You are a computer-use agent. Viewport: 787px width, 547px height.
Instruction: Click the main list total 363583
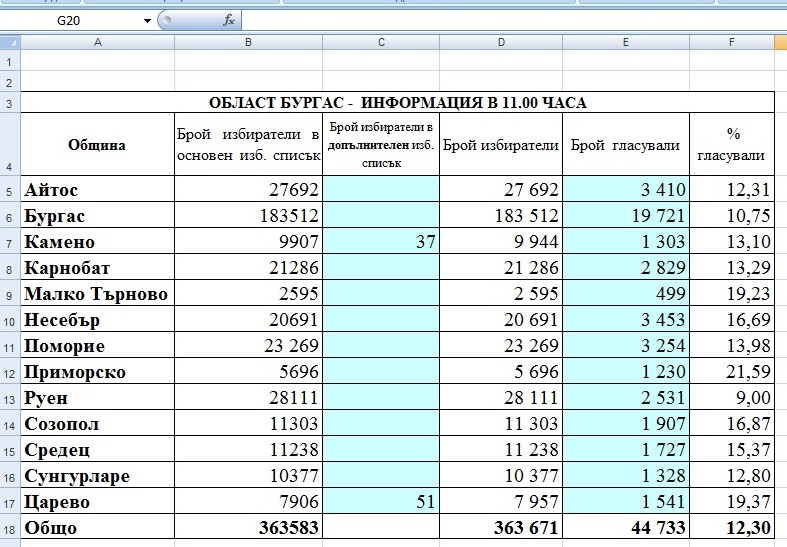(248, 528)
